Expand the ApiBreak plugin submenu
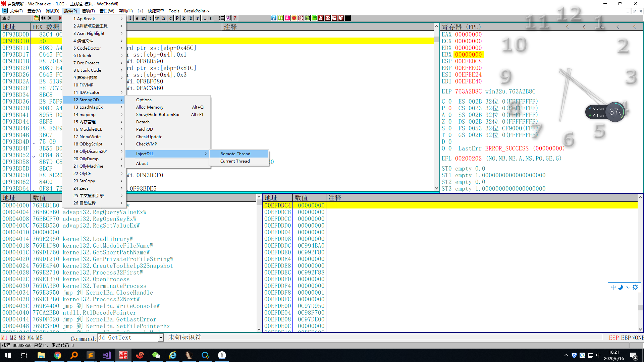This screenshot has width=644, height=362. tap(94, 19)
